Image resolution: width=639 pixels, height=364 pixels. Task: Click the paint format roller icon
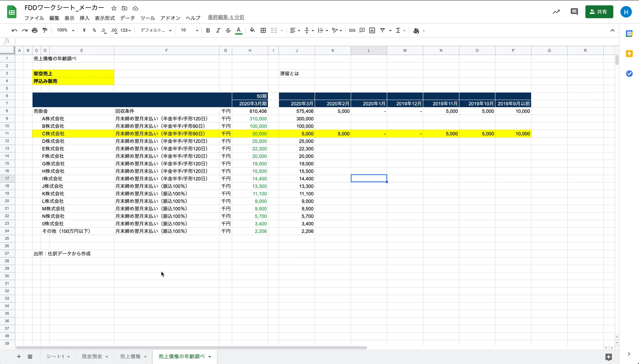[45, 31]
